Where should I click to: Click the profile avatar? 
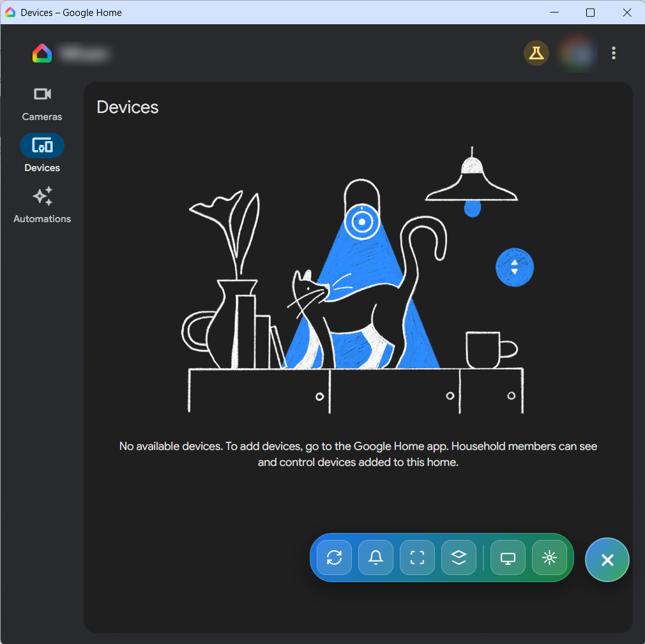(x=577, y=53)
